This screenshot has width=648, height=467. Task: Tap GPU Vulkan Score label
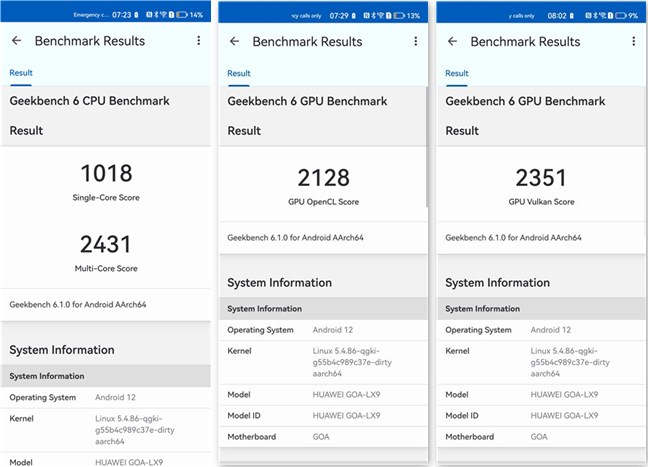541,202
